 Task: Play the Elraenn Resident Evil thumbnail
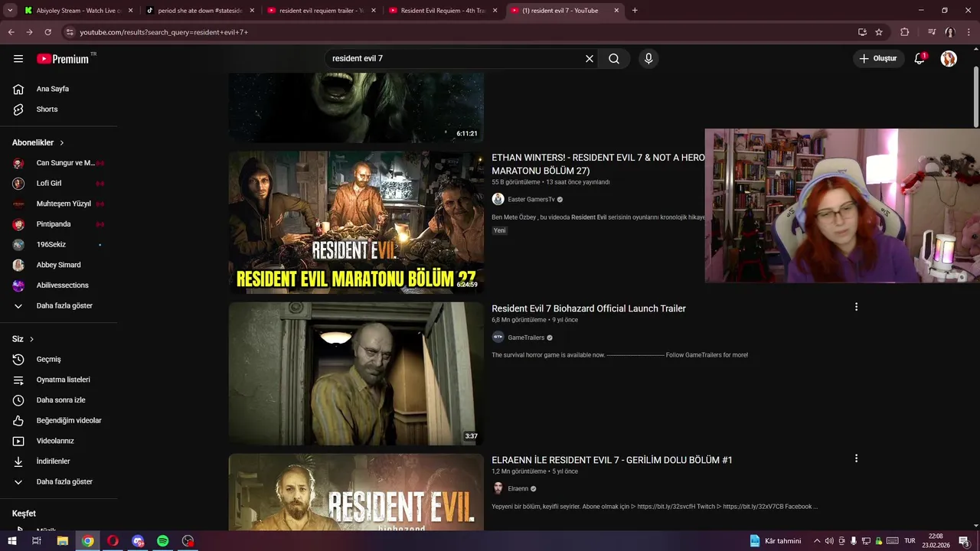[356, 492]
